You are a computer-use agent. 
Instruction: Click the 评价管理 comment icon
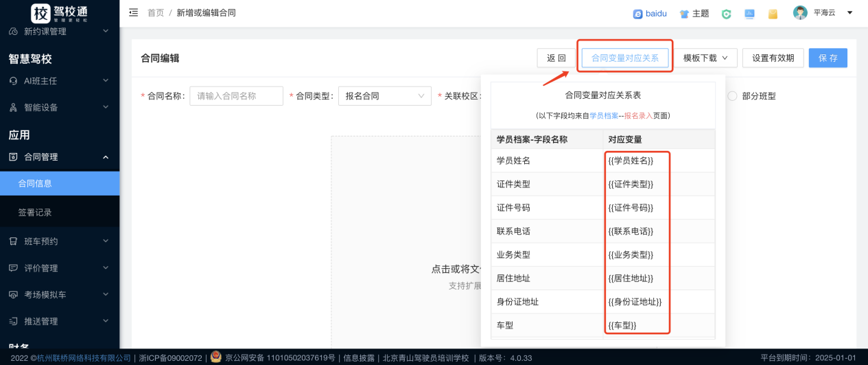point(13,268)
